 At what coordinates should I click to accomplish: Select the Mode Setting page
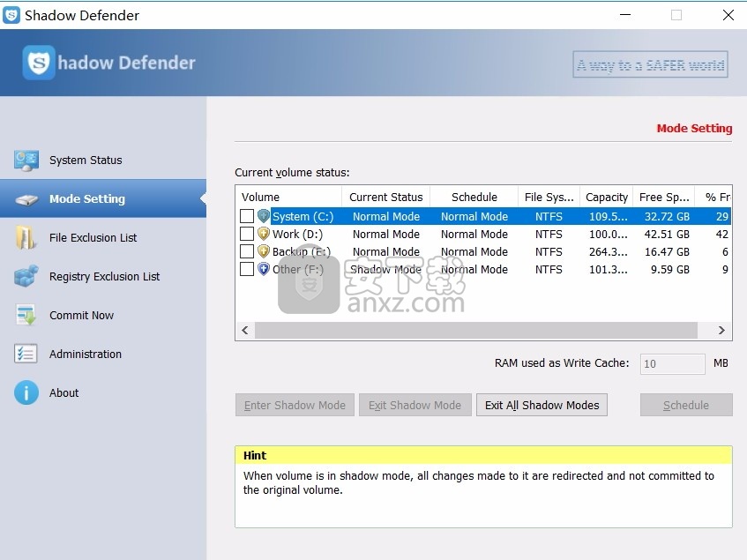pos(103,199)
